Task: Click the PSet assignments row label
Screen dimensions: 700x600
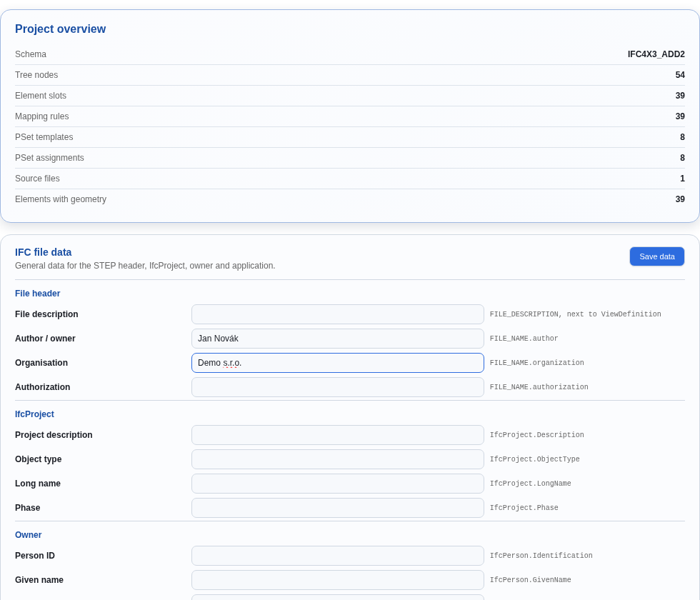Action: [x=49, y=158]
